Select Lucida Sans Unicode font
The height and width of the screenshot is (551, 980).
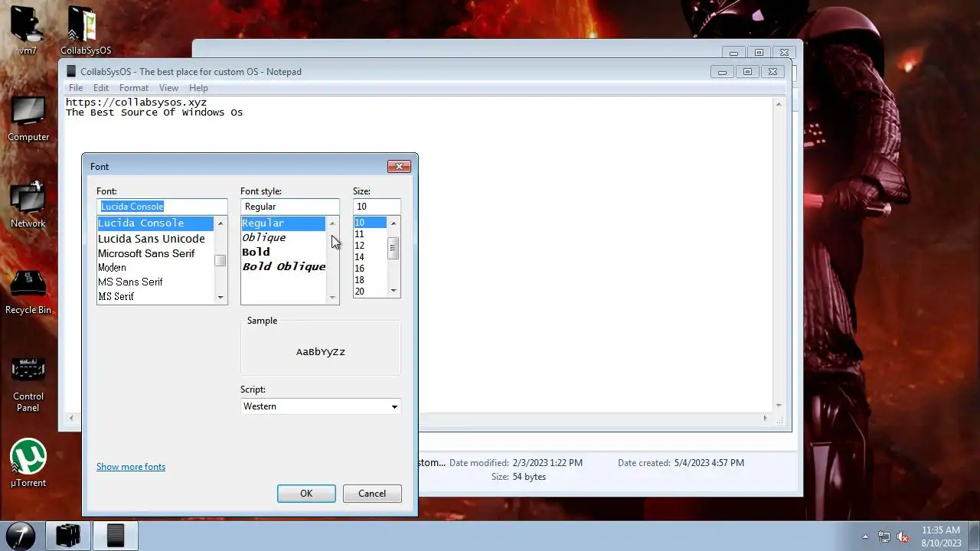coord(155,239)
